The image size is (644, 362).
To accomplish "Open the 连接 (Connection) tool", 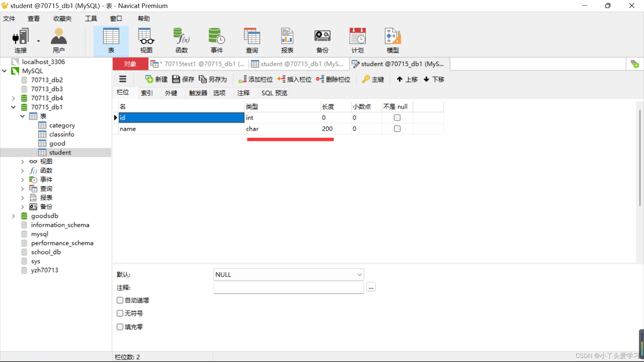I will coord(20,41).
